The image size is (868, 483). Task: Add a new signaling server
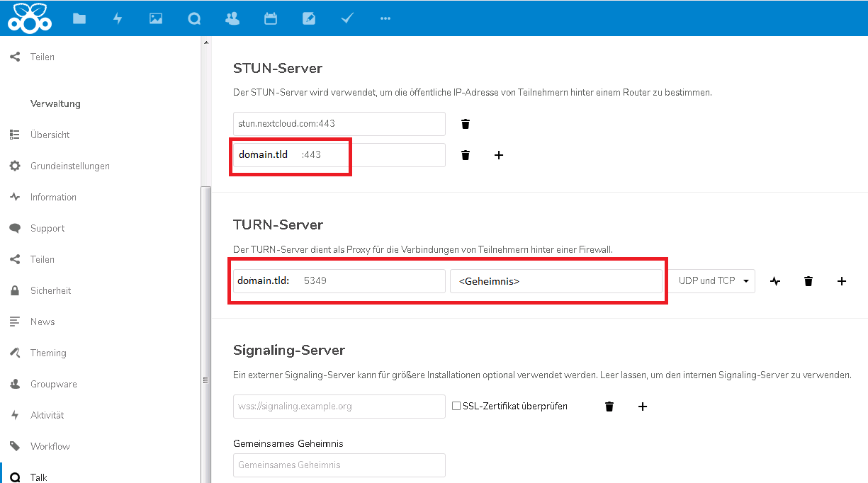tap(643, 407)
